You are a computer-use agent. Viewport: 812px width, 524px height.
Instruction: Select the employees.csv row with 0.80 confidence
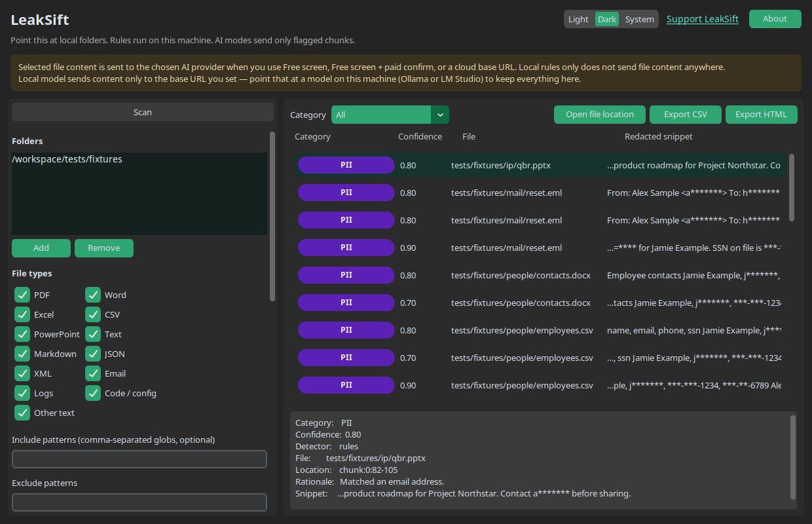(539, 330)
